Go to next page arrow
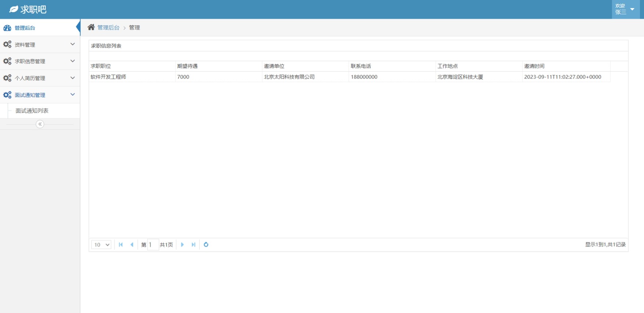Screen dimensions: 644x313 pyautogui.click(x=182, y=245)
